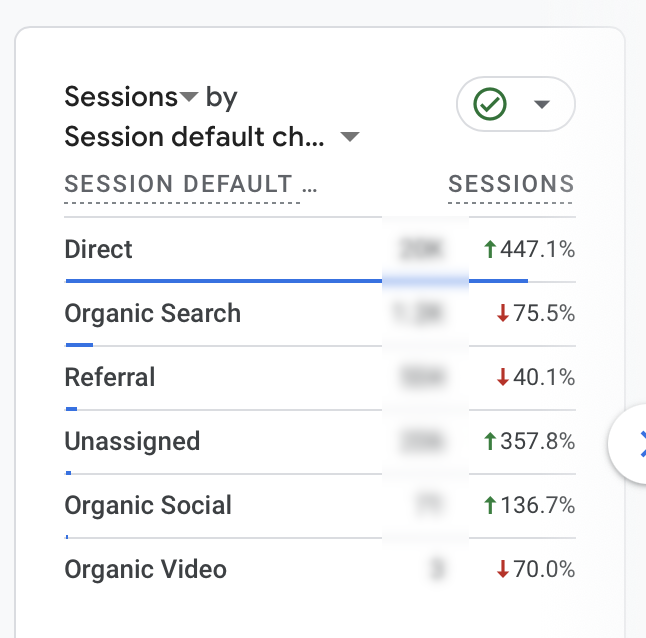Click the green checkmark status icon
Viewport: 646px width, 638px height.
pyautogui.click(x=491, y=104)
